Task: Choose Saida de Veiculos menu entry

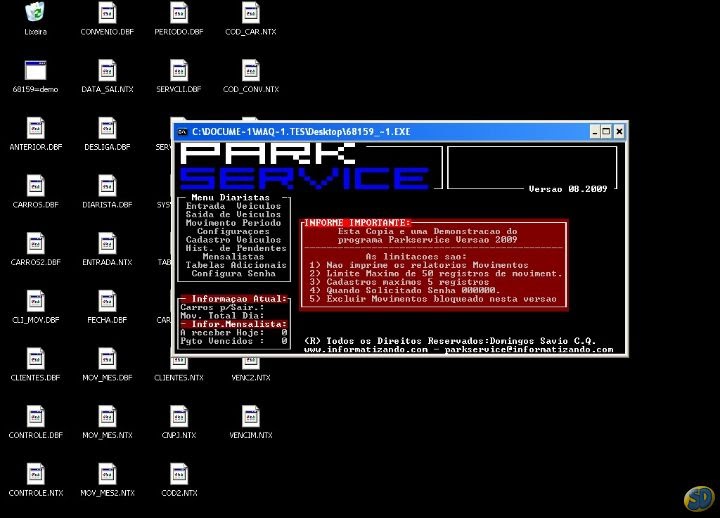Action: tap(233, 214)
